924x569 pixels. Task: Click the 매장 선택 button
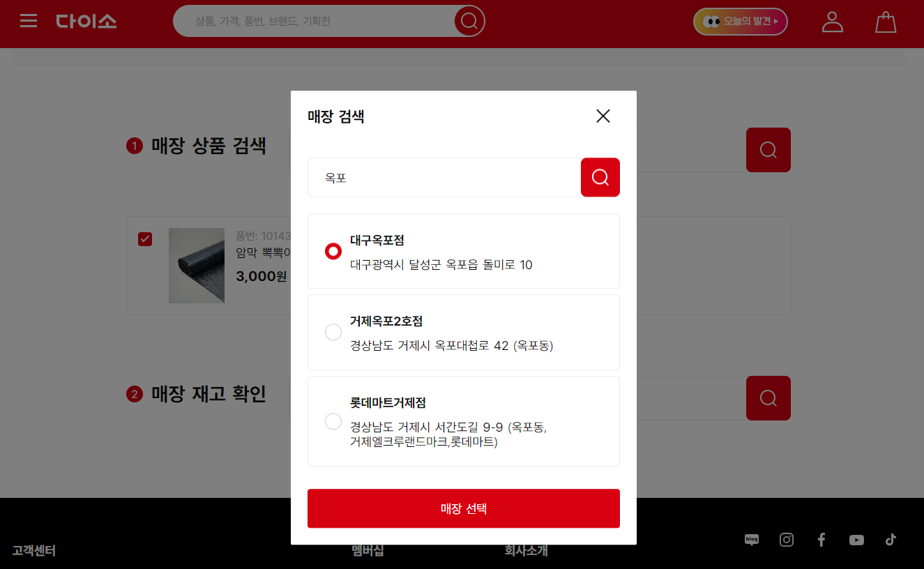pyautogui.click(x=464, y=508)
